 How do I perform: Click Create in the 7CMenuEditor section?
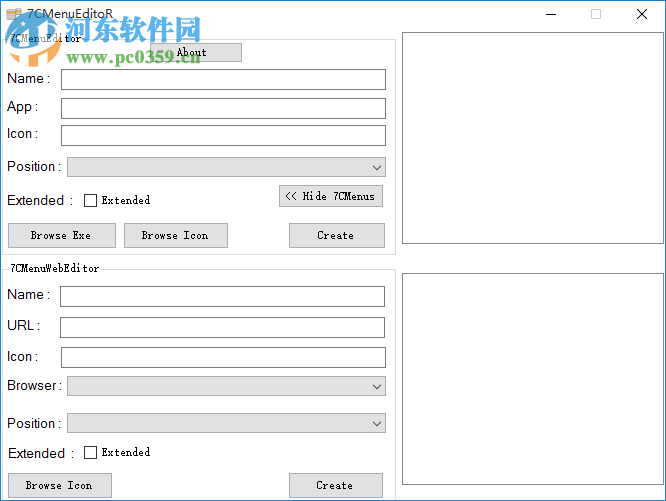[337, 235]
